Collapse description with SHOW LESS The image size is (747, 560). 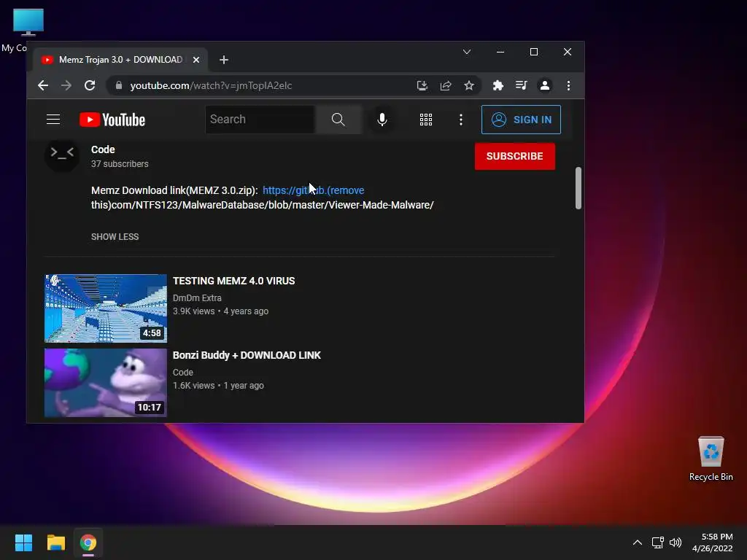tap(115, 237)
